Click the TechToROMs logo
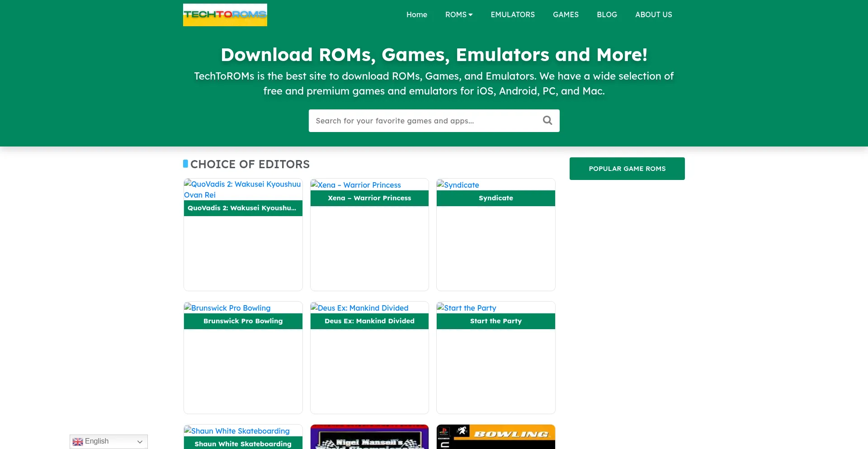Screen dimensions: 868x449 point(225,15)
